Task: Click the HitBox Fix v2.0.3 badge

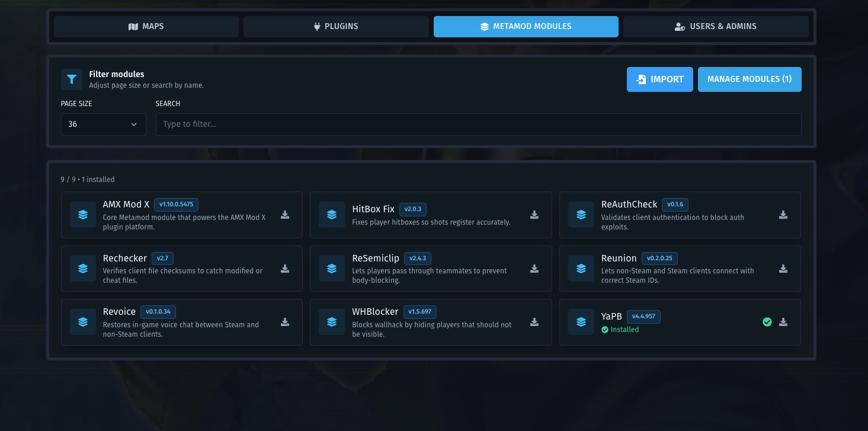Action: click(413, 209)
